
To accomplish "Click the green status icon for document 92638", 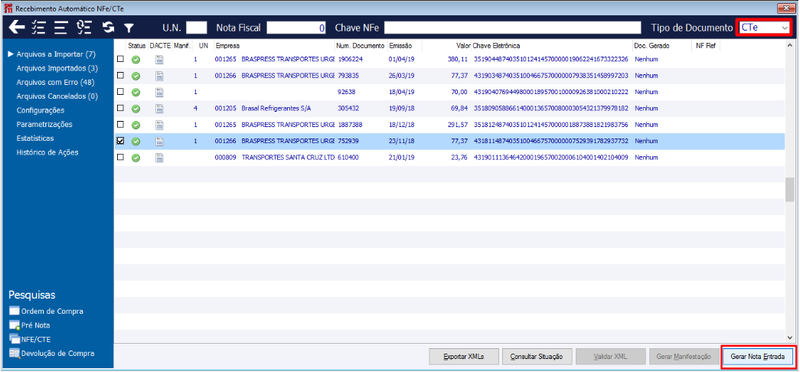I will (136, 92).
